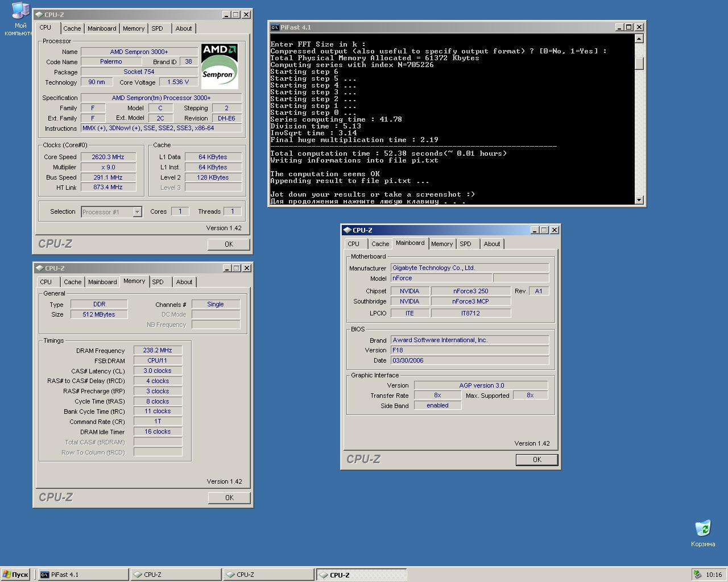
Task: Switch to Mainboard tab in CPU window
Action: pos(102,28)
